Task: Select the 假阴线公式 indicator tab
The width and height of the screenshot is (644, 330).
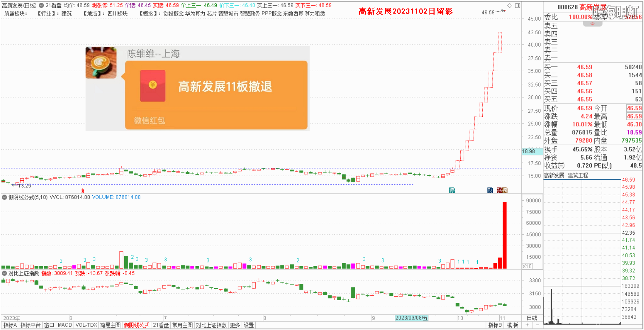Action: (136, 325)
